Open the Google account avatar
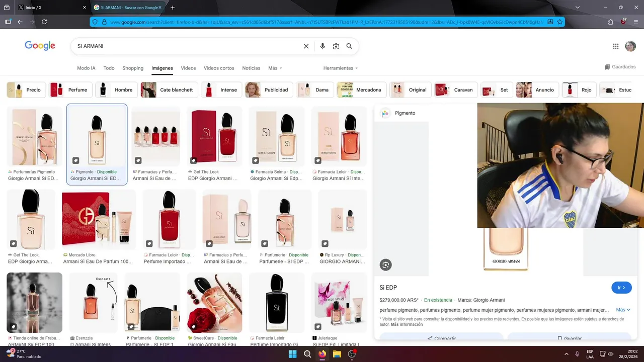644x362 pixels. click(x=630, y=46)
